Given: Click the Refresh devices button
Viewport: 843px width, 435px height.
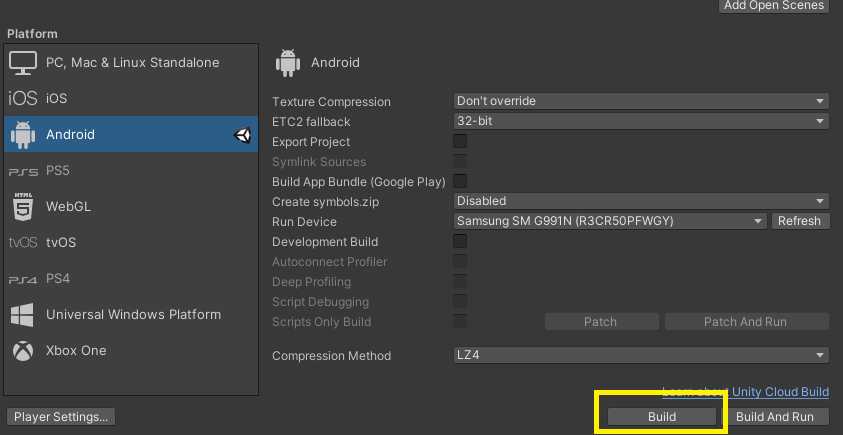Looking at the screenshot, I should (800, 221).
